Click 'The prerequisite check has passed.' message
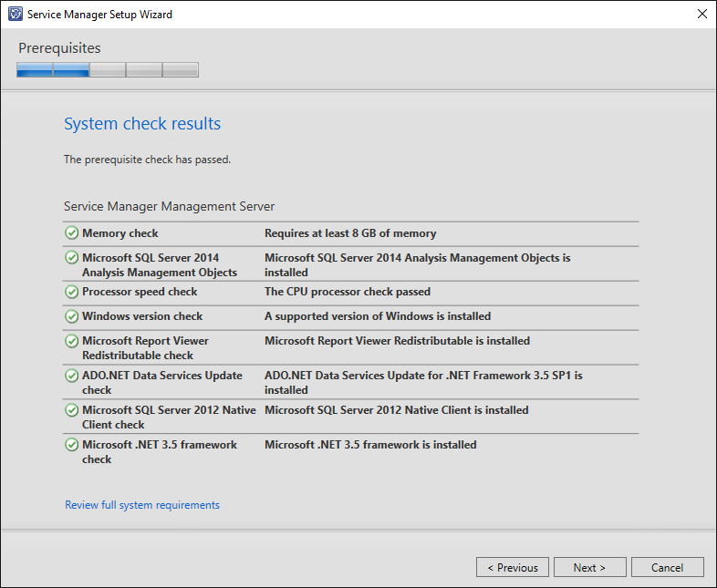The width and height of the screenshot is (717, 588). pyautogui.click(x=147, y=160)
